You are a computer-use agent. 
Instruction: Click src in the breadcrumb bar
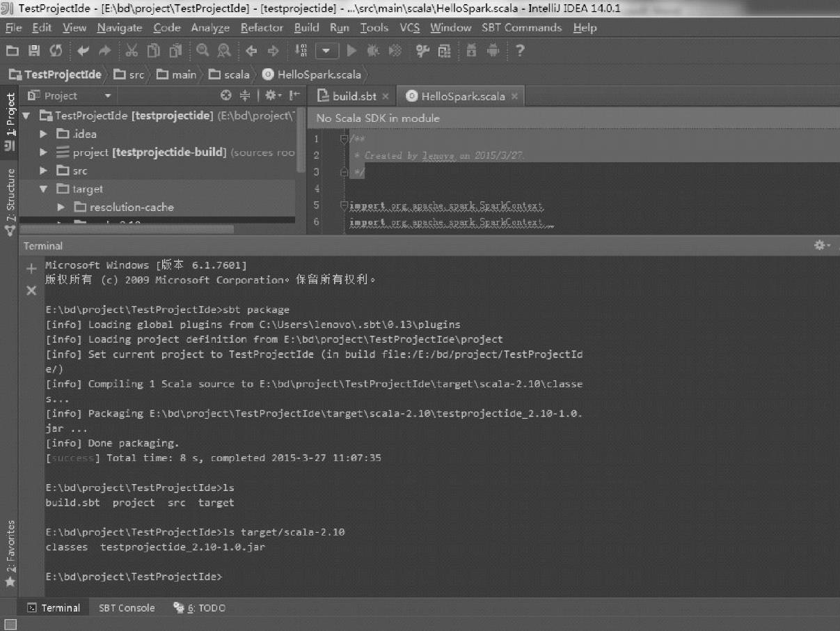129,74
